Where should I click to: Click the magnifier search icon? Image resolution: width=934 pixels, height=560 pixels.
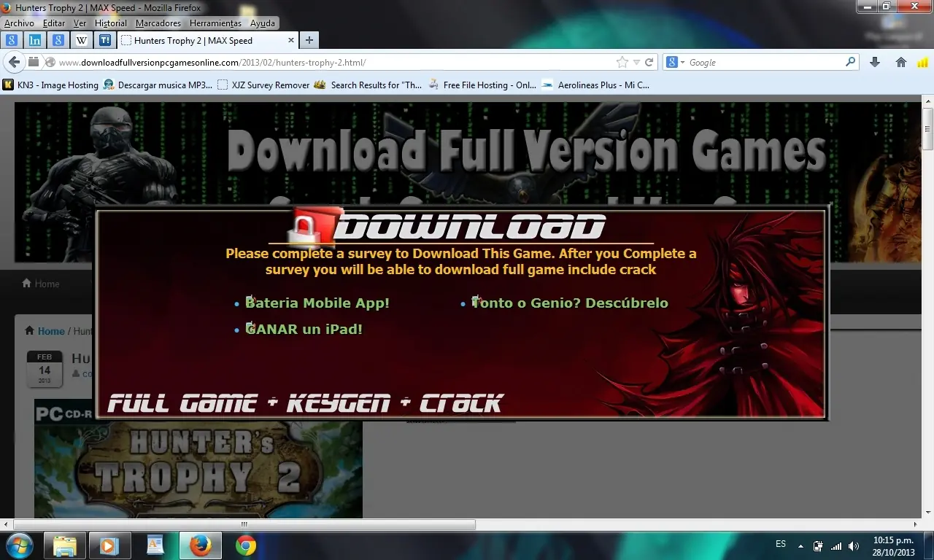coord(850,62)
